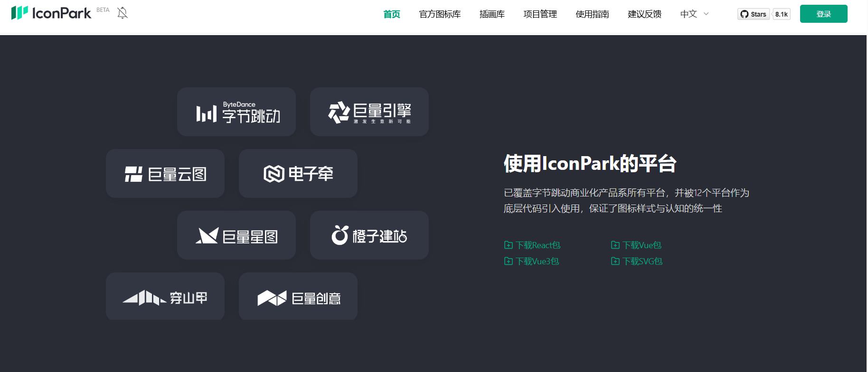Click the folder icon beside 下载SVG包
This screenshot has width=868, height=372.
coord(615,261)
